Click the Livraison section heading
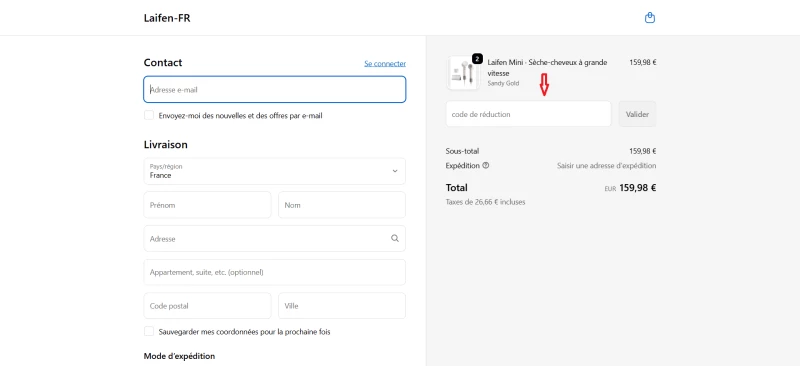Viewport: 800px width, 366px height. click(166, 144)
